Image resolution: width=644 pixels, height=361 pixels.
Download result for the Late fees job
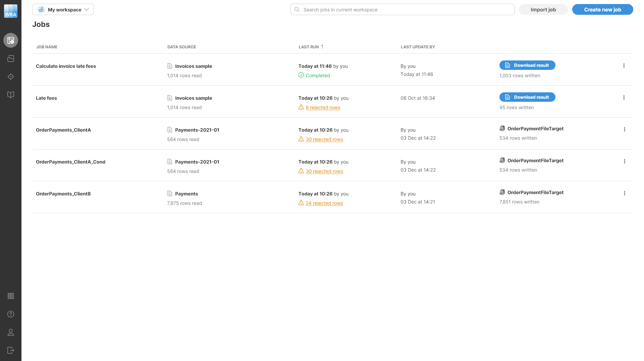[527, 97]
